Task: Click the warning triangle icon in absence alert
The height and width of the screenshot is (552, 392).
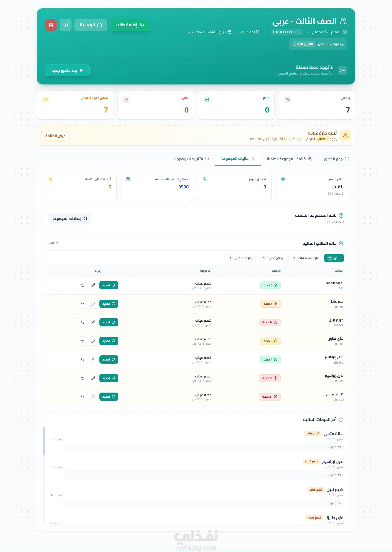Action: [345, 136]
